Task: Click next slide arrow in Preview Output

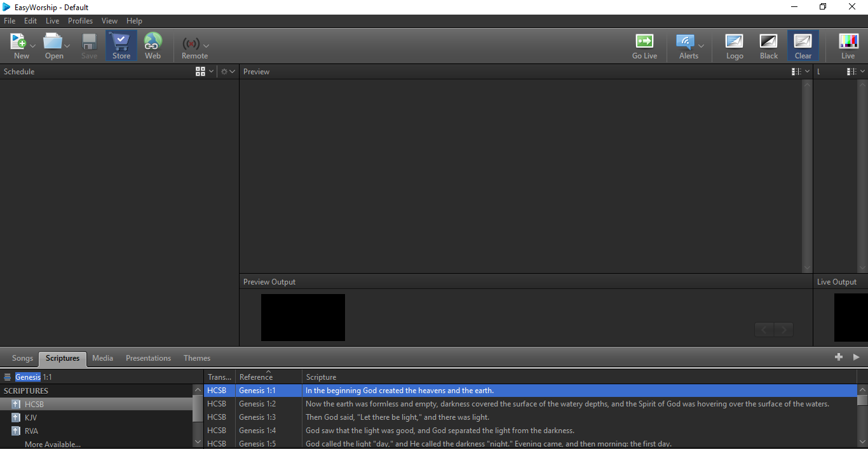Action: [784, 330]
